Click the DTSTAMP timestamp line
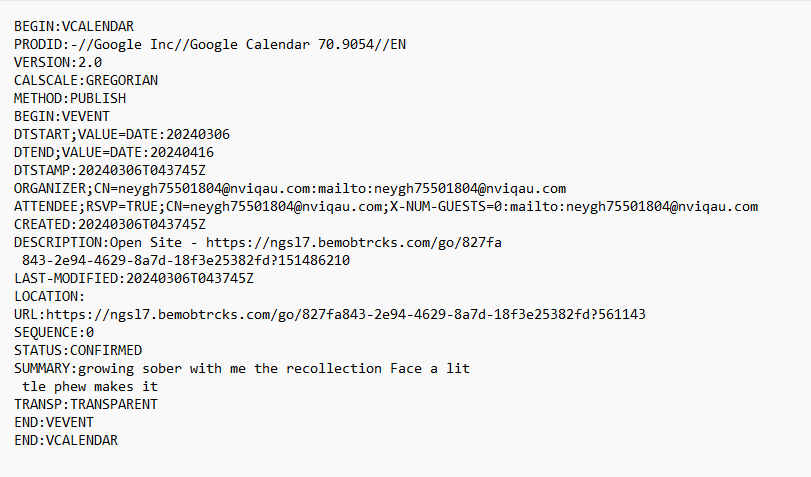Screen dimensions: 811x477 click(109, 170)
